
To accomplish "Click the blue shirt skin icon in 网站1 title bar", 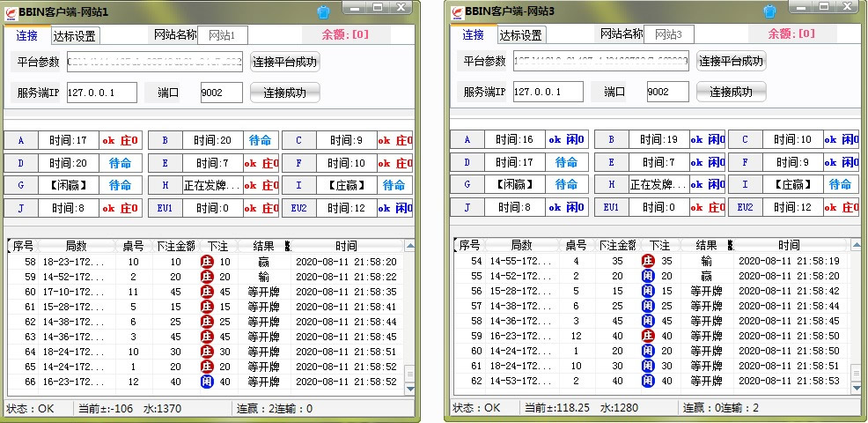I will click(323, 12).
